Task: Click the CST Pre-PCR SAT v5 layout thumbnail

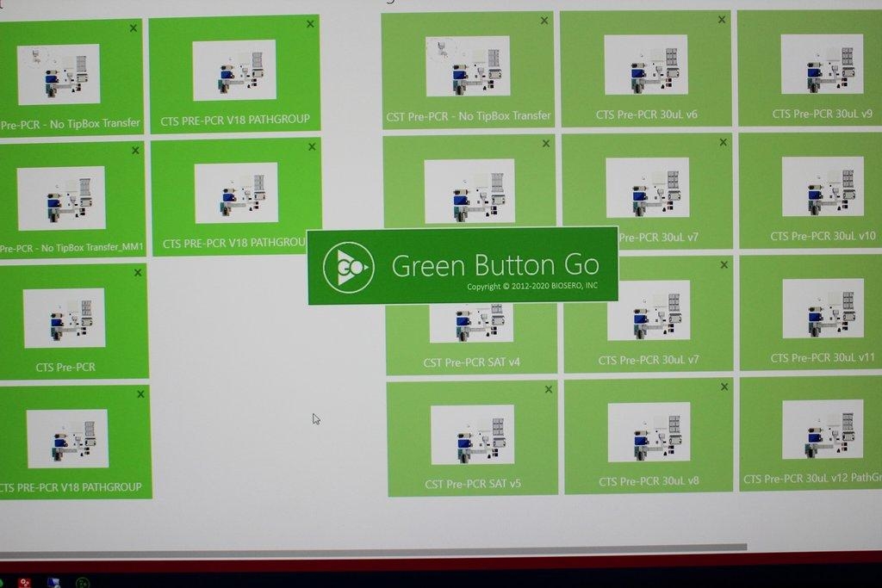Action: [472, 434]
